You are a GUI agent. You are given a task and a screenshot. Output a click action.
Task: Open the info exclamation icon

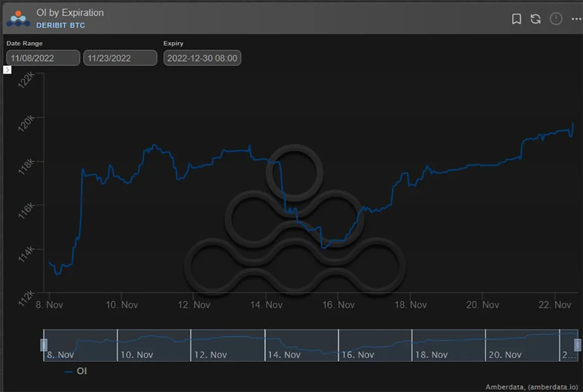click(556, 19)
